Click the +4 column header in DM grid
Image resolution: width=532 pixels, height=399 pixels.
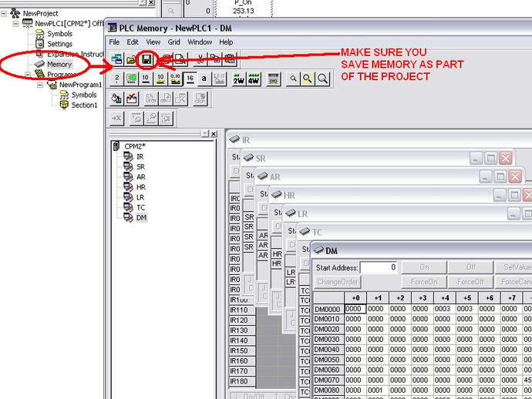point(445,298)
